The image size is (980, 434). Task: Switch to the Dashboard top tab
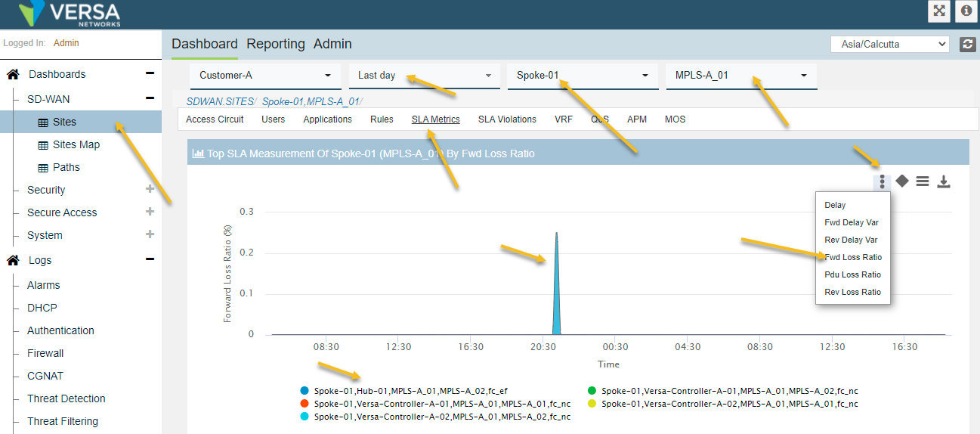pyautogui.click(x=205, y=44)
